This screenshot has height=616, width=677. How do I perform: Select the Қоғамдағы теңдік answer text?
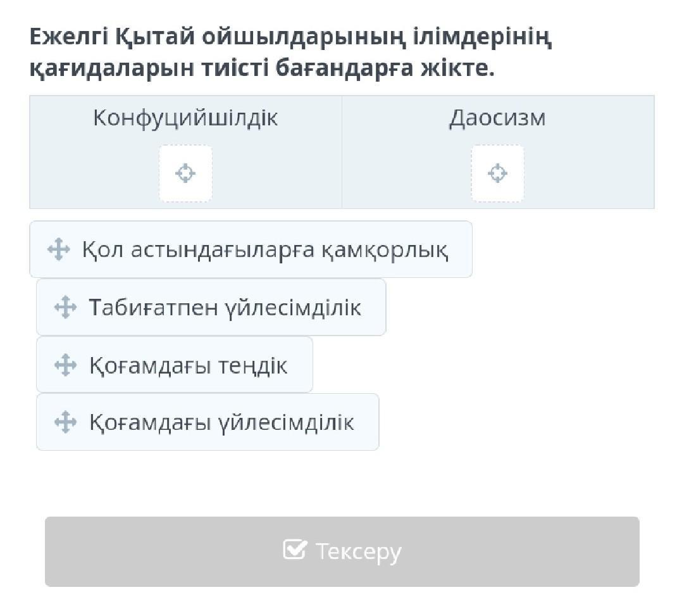[x=188, y=365]
